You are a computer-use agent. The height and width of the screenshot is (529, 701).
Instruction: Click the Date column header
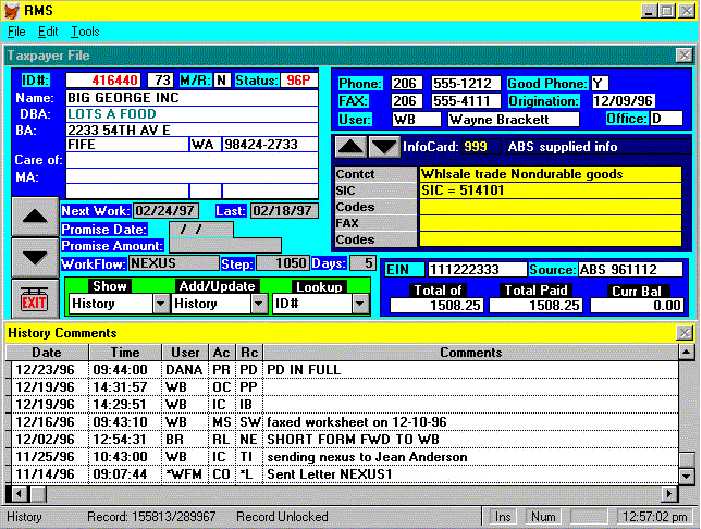click(x=46, y=353)
